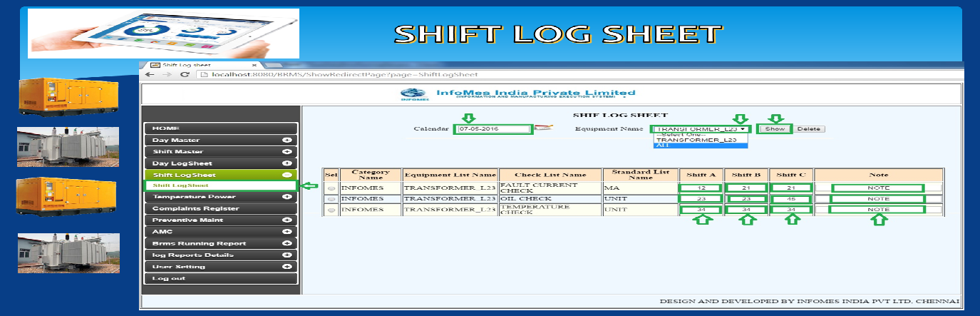Click Shift C field showing 45
The height and width of the screenshot is (316, 980).
pyautogui.click(x=791, y=198)
